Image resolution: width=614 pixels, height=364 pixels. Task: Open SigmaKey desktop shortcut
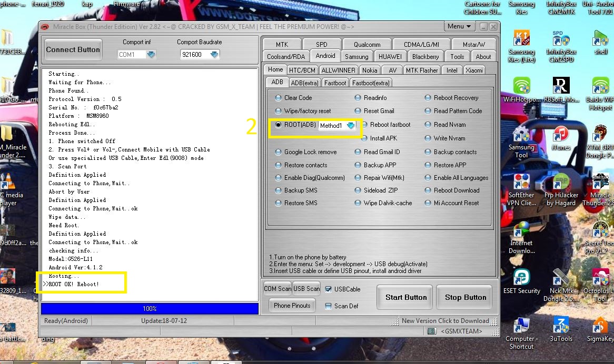(600, 329)
